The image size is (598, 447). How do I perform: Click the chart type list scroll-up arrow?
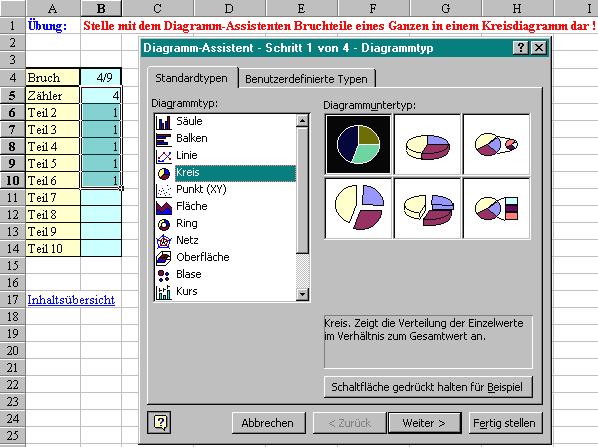click(x=302, y=121)
